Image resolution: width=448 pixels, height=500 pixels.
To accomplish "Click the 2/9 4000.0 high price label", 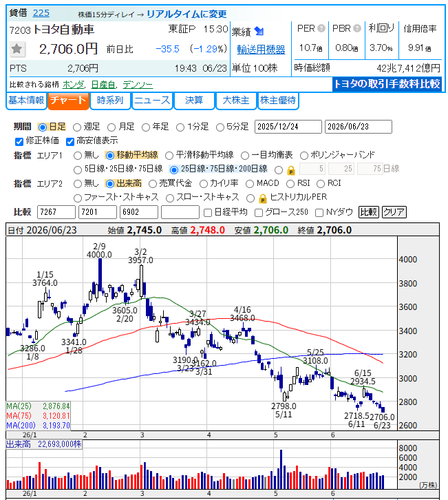I will pos(99,250).
